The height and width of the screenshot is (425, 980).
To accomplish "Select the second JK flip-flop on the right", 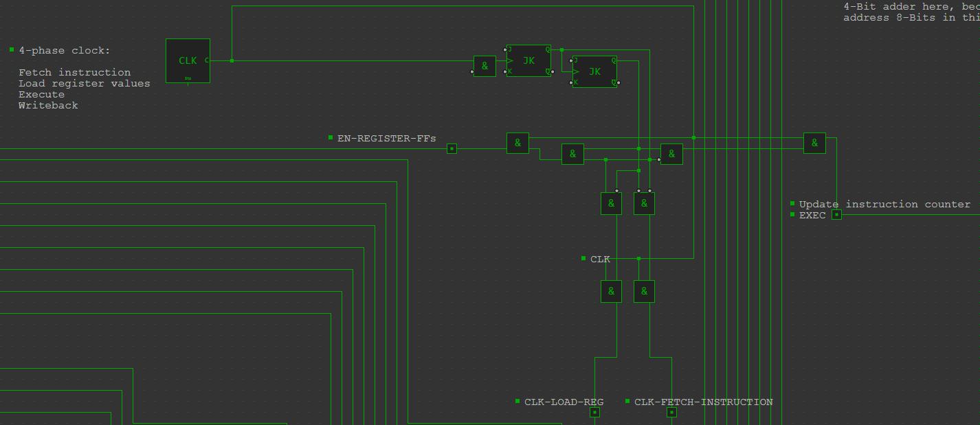I will pos(594,71).
